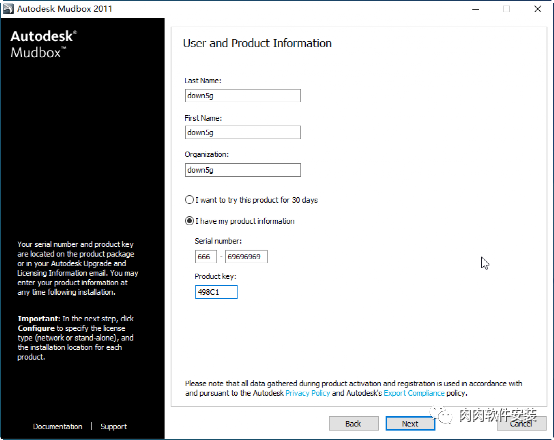Image resolution: width=554 pixels, height=440 pixels.
Task: Minimize the Mudbox installer window
Action: [476, 9]
